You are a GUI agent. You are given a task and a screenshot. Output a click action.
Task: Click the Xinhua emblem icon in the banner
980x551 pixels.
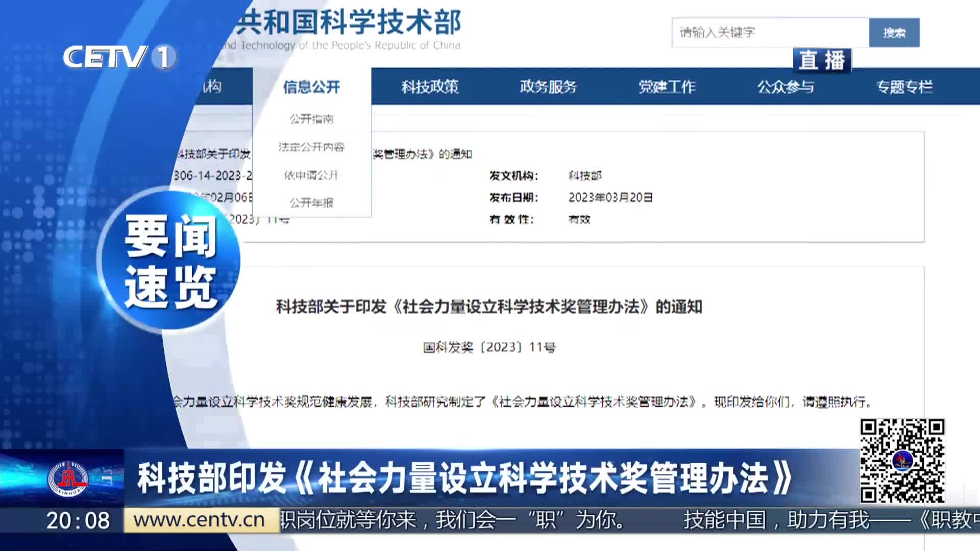68,479
